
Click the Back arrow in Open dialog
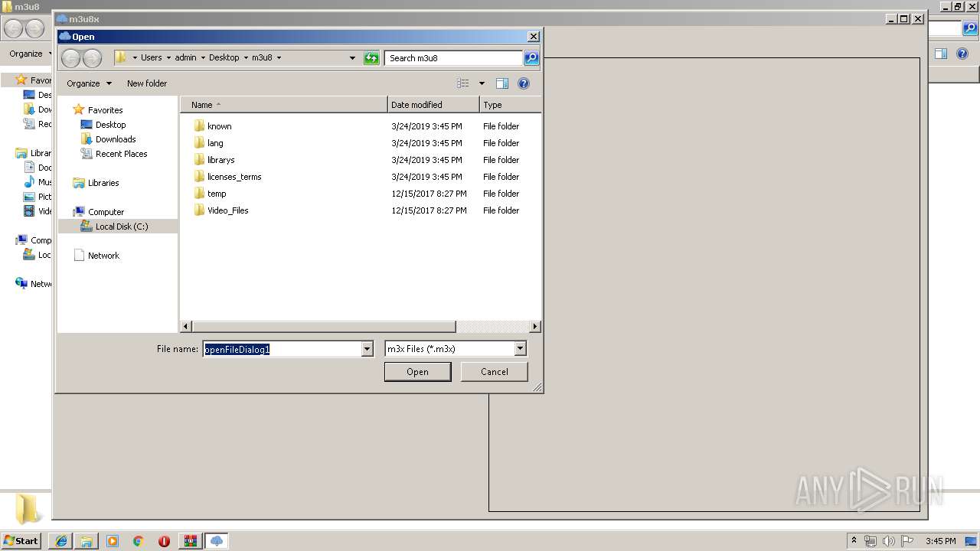coord(70,58)
